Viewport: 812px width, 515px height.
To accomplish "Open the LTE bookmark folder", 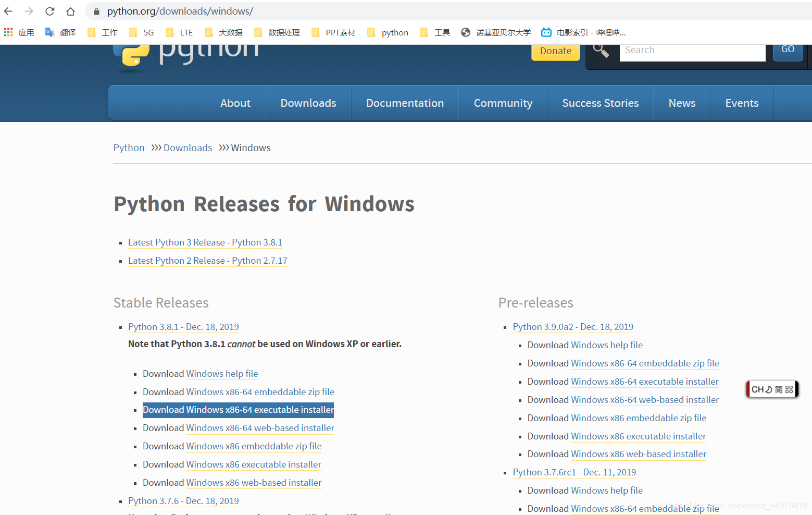I will (x=179, y=32).
